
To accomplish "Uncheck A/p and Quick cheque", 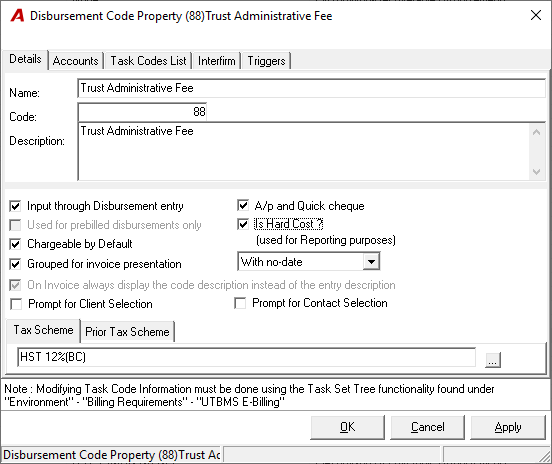I will (243, 205).
